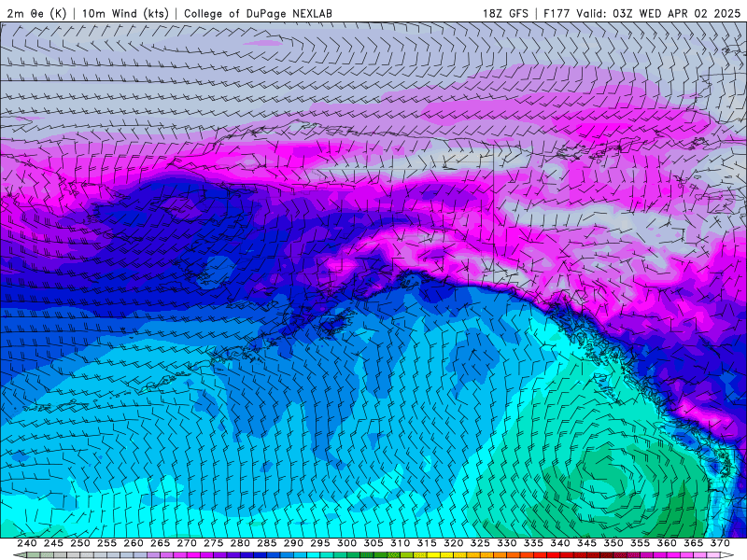The height and width of the screenshot is (560, 747).
Task: Click the 240 value on the color scale
Action: click(x=27, y=543)
